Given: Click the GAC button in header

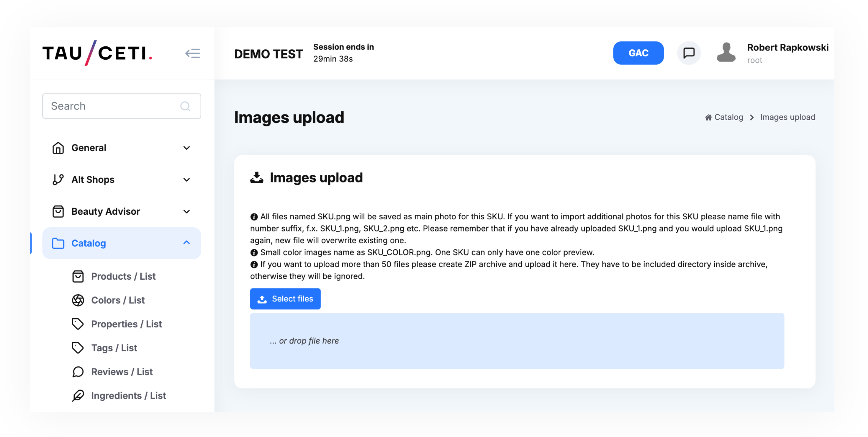Looking at the screenshot, I should (638, 53).
